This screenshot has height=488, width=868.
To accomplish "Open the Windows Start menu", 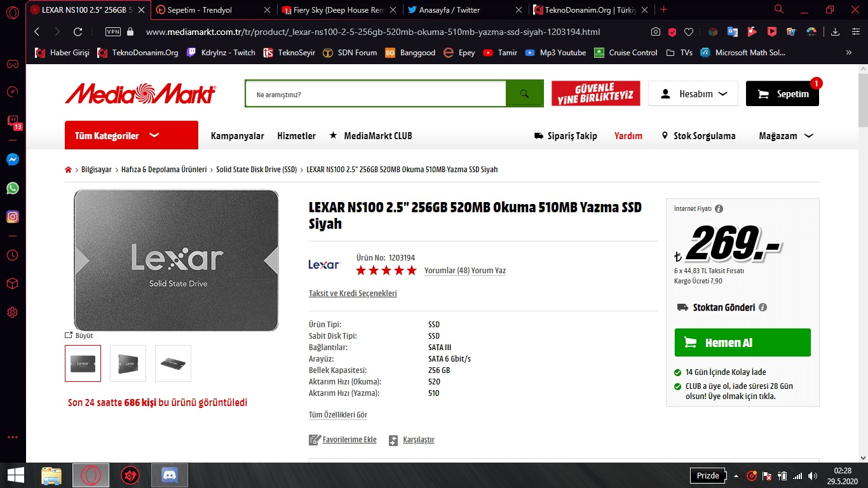I will (15, 475).
